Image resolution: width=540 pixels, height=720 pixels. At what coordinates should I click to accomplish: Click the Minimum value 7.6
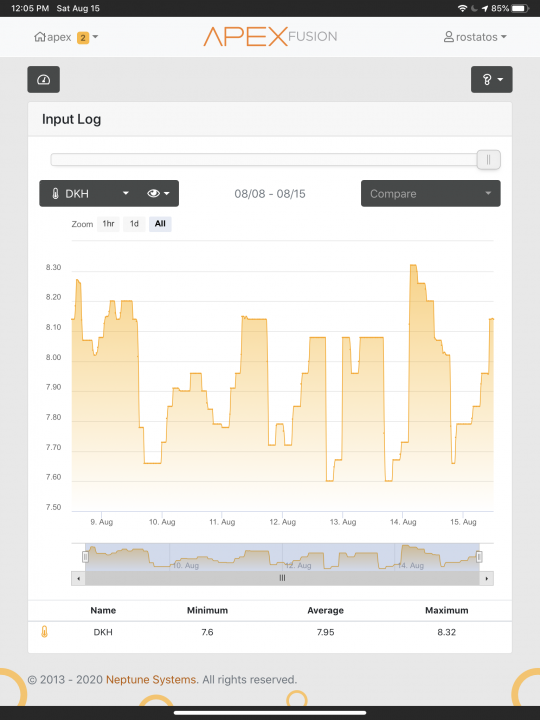click(x=207, y=632)
